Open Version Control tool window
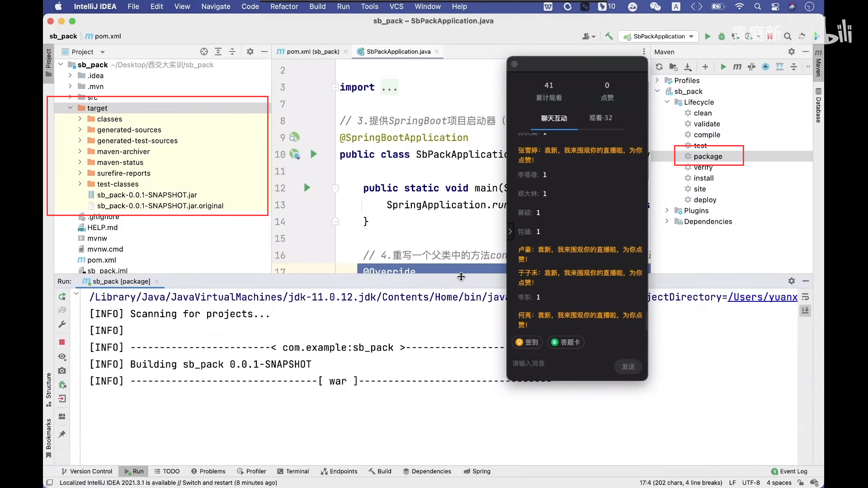Image resolution: width=868 pixels, height=488 pixels. (x=86, y=471)
